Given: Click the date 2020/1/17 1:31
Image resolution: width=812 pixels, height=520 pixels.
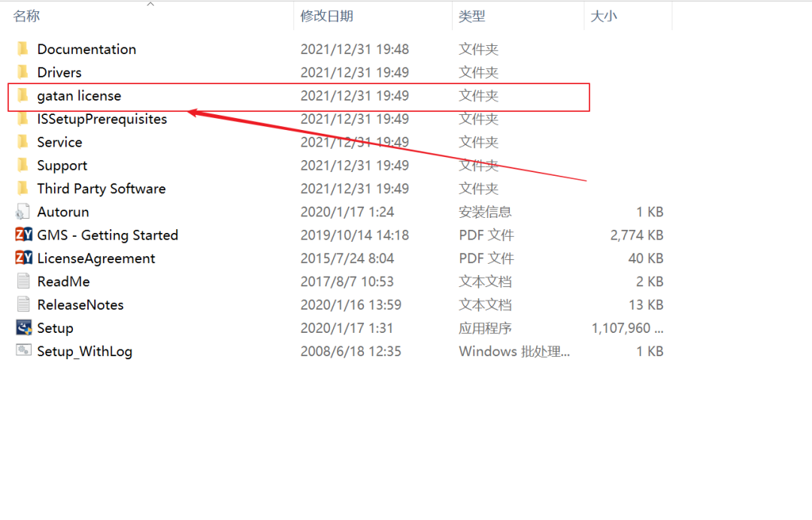Looking at the screenshot, I should click(347, 328).
